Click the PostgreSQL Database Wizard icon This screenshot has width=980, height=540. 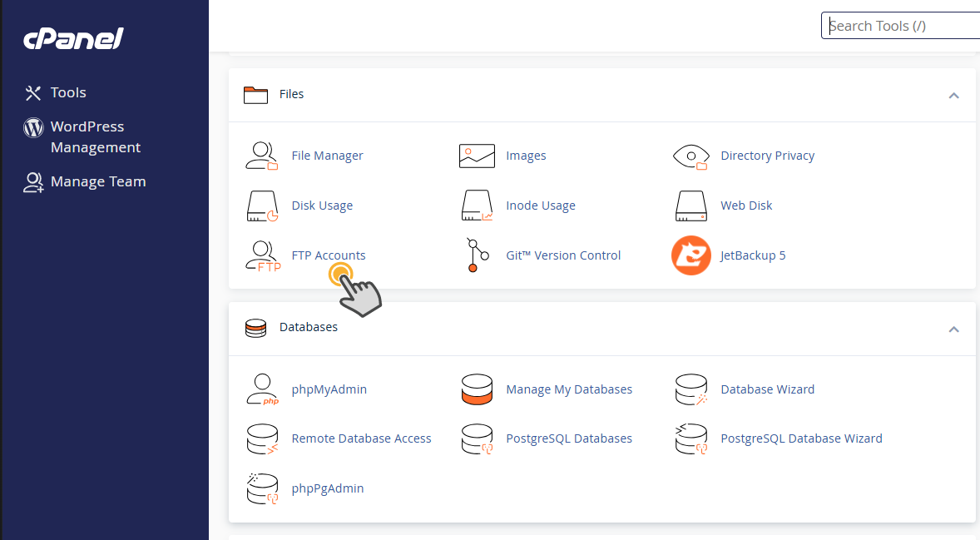(x=691, y=438)
